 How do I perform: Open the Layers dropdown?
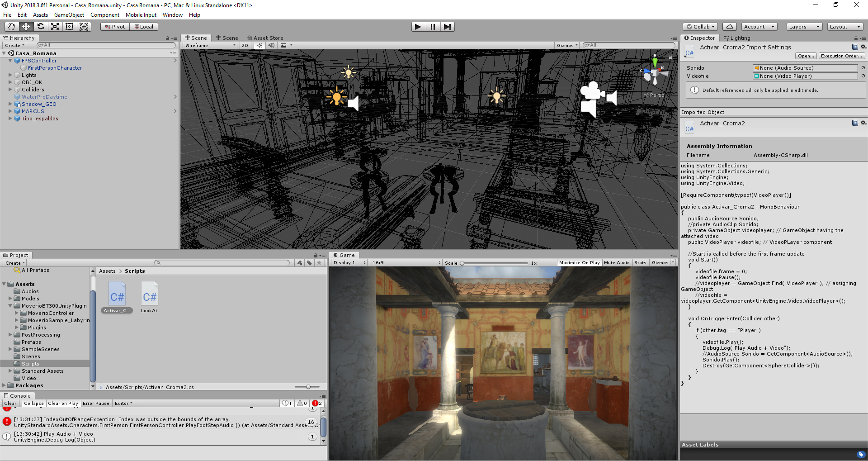pyautogui.click(x=804, y=27)
